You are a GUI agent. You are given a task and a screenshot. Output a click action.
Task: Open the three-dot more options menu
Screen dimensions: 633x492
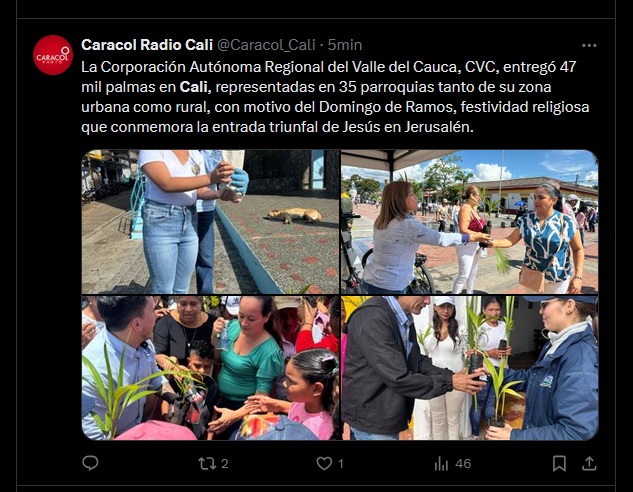point(589,45)
